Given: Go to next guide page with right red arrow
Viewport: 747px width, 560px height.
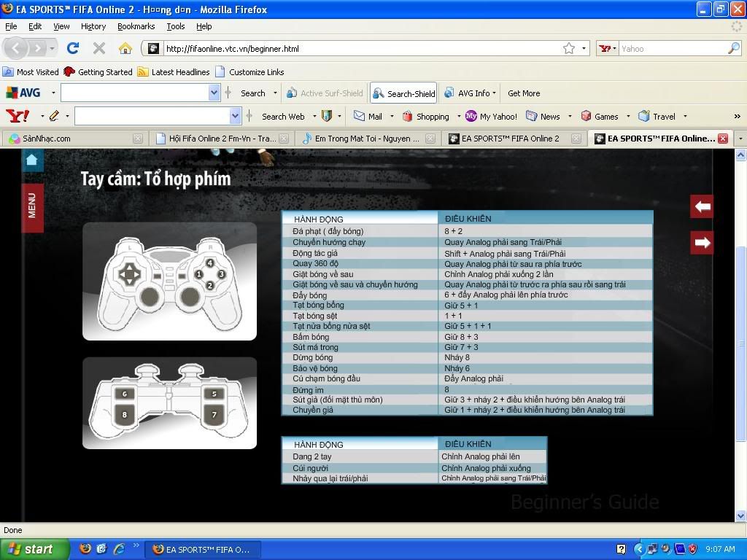Looking at the screenshot, I should (x=702, y=243).
